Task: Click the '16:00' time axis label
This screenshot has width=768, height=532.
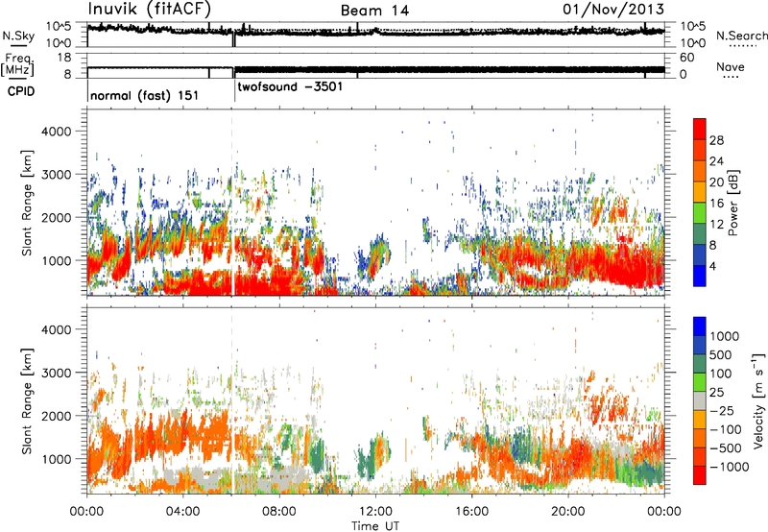Action: click(x=471, y=512)
